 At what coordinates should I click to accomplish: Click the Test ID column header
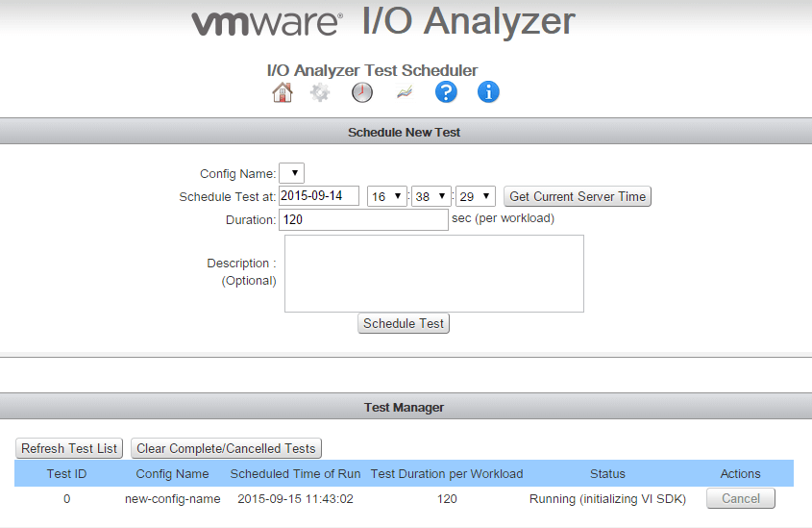click(67, 473)
